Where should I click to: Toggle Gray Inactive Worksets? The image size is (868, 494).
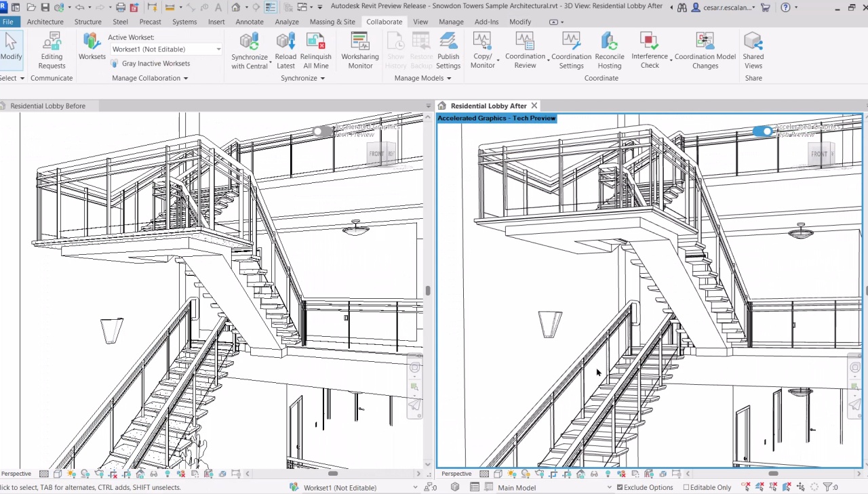tap(150, 63)
